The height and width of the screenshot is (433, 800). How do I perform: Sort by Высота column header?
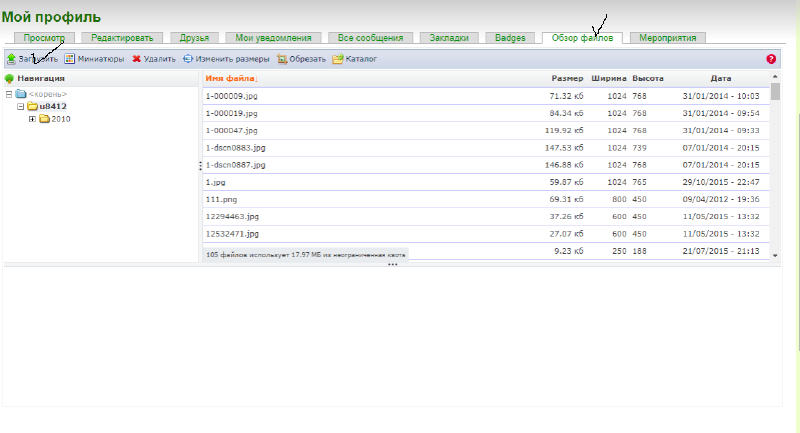tap(648, 79)
